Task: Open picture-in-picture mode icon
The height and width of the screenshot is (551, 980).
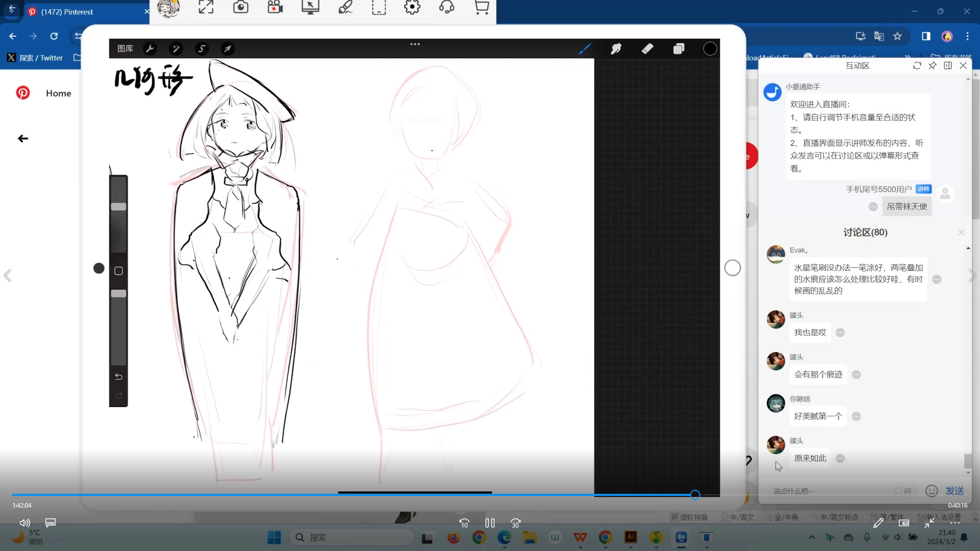Action: pyautogui.click(x=904, y=523)
